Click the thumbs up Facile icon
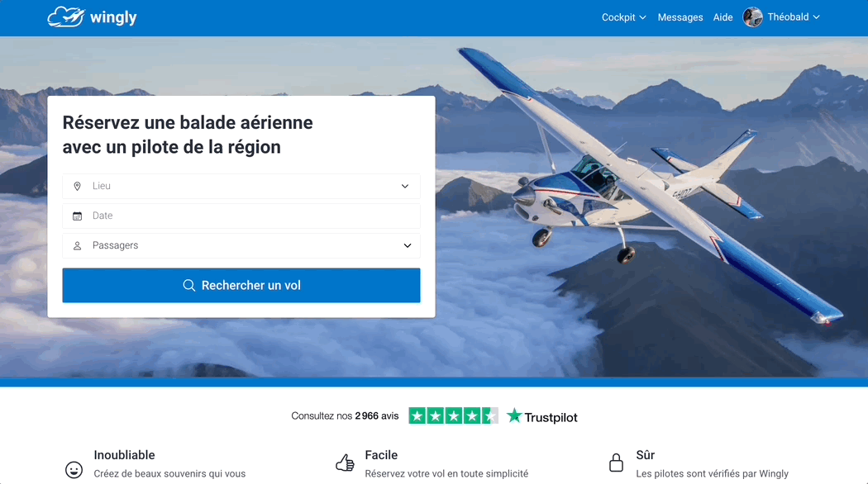The height and width of the screenshot is (484, 868). click(x=345, y=463)
